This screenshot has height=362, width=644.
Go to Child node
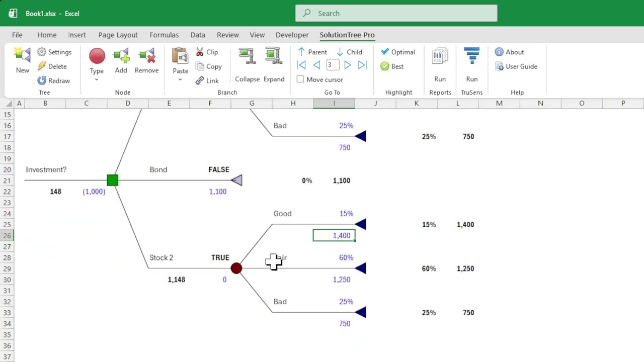coord(349,52)
